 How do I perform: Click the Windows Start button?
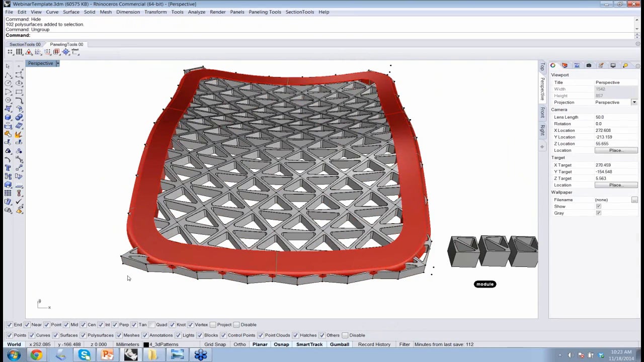13,355
